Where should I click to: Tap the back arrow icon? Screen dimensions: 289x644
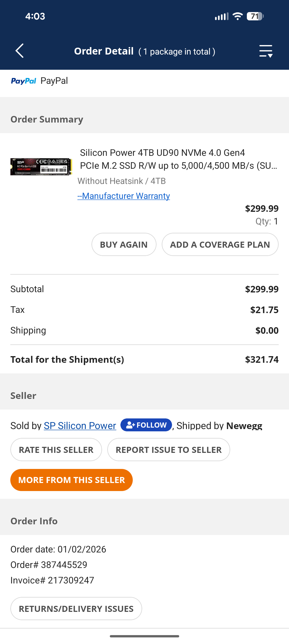(x=19, y=51)
